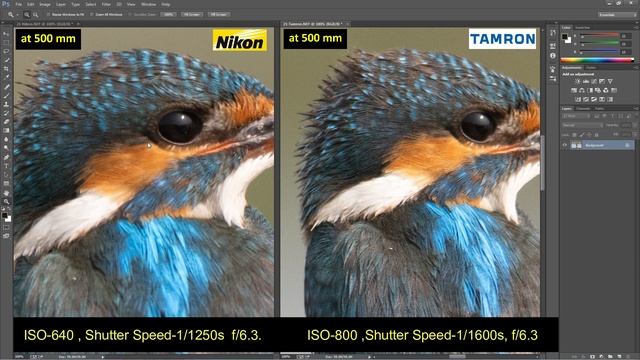The width and height of the screenshot is (640, 360).
Task: Click the Zoom Out mode icon in options bar
Action: [36, 14]
